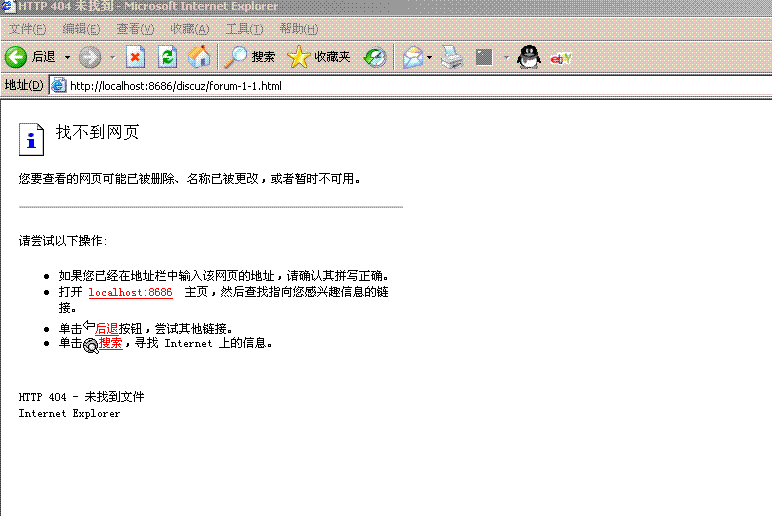The height and width of the screenshot is (516, 772).
Task: Click the info document icon beside 找不到网页
Action: coord(32,139)
